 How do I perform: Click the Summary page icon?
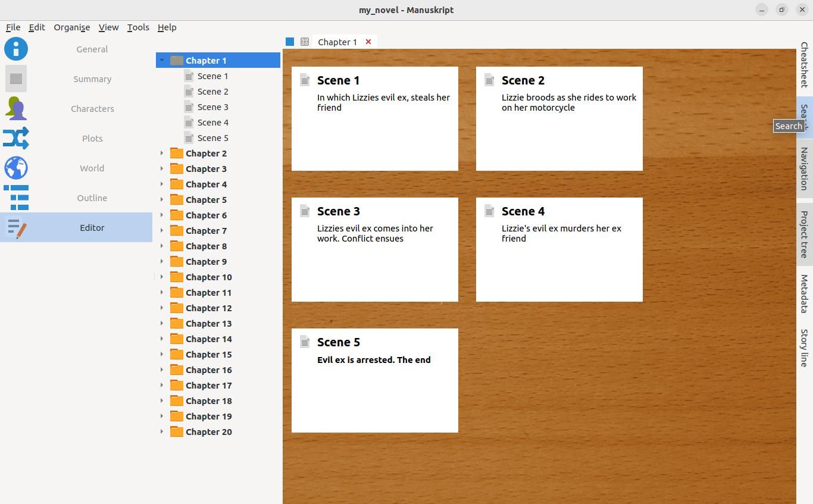click(x=16, y=79)
